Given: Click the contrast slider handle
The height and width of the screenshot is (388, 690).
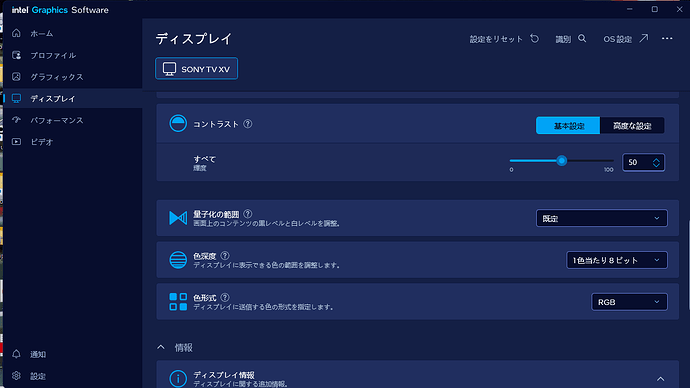Looking at the screenshot, I should point(562,161).
